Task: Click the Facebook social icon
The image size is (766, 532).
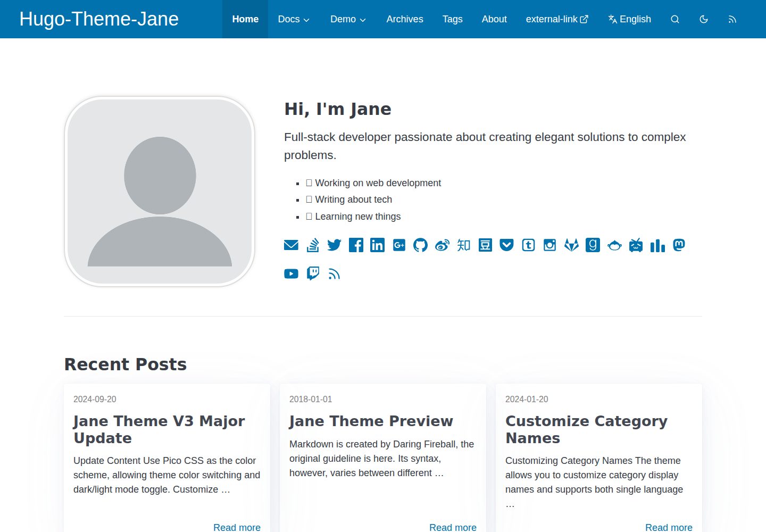Action: point(356,245)
